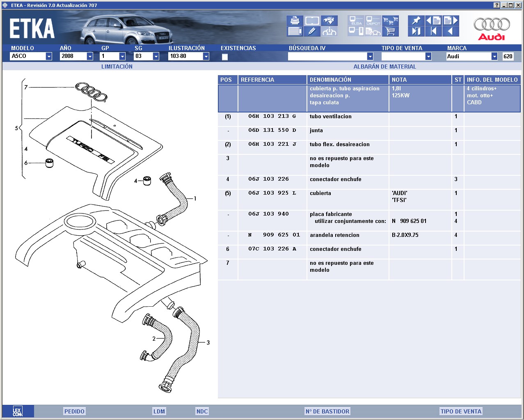Select part reference 06J 103 940

pos(268,214)
